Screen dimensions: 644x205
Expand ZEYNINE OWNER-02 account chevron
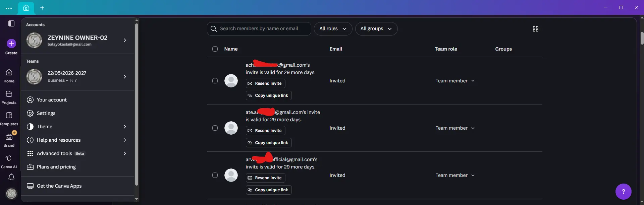point(125,40)
